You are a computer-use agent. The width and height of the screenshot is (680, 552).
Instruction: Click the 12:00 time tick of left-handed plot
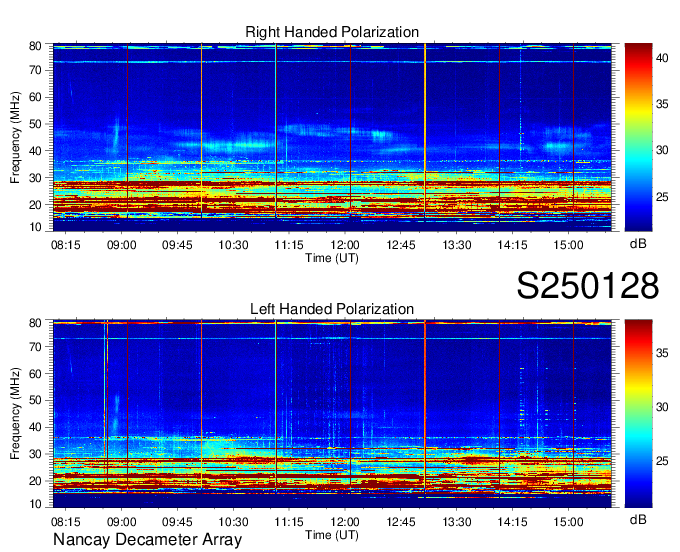(x=345, y=522)
